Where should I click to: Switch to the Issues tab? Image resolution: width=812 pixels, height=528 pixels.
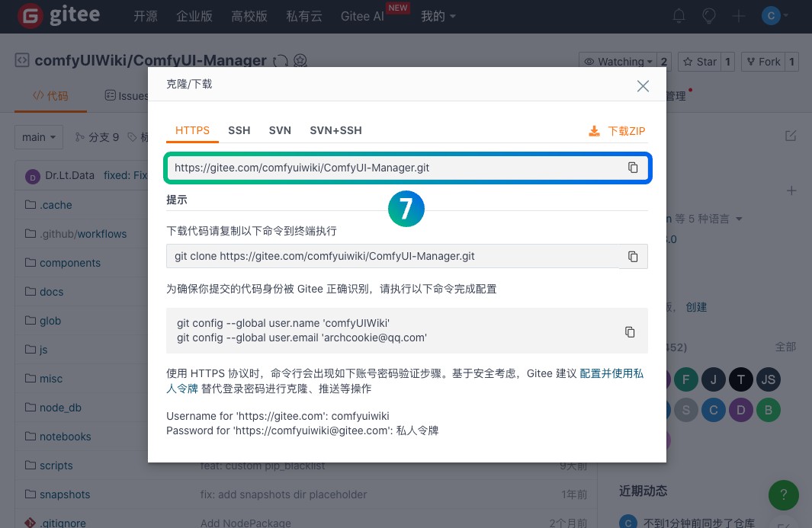(x=127, y=96)
